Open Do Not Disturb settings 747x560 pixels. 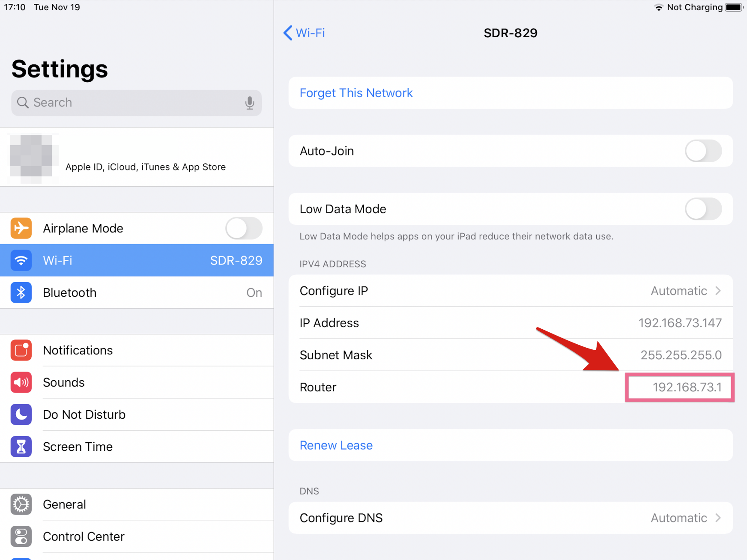[137, 414]
